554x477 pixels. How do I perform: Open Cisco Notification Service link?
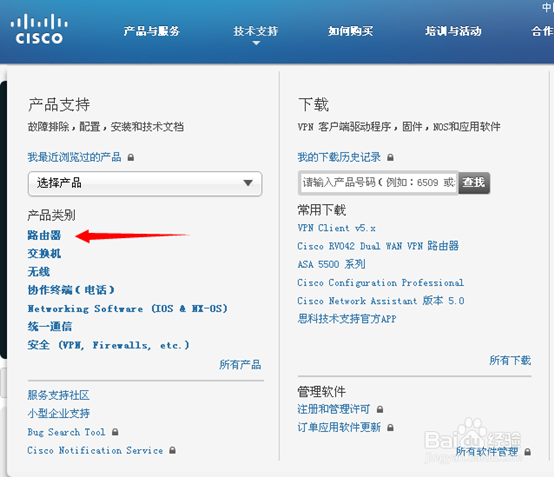[x=95, y=450]
